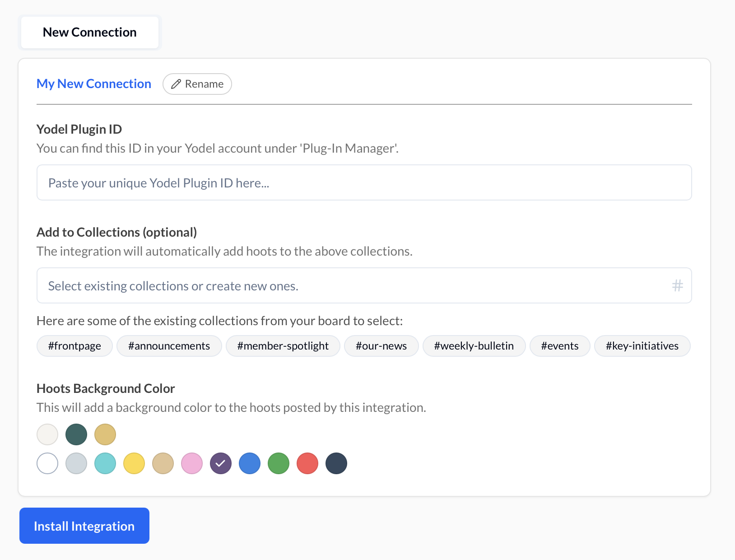Viewport: 735px width, 560px height.
Task: Click the My New Connection title
Action: (94, 84)
